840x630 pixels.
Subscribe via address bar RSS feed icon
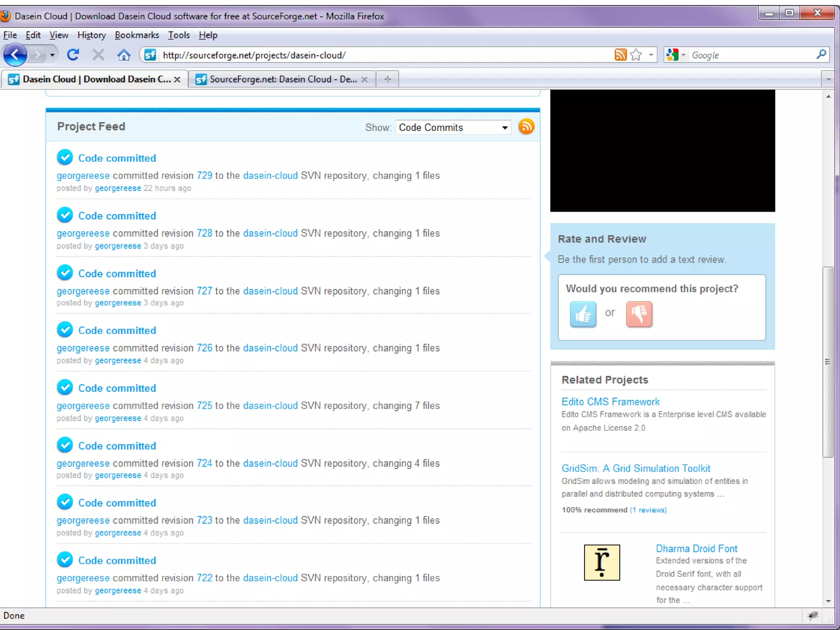(620, 55)
